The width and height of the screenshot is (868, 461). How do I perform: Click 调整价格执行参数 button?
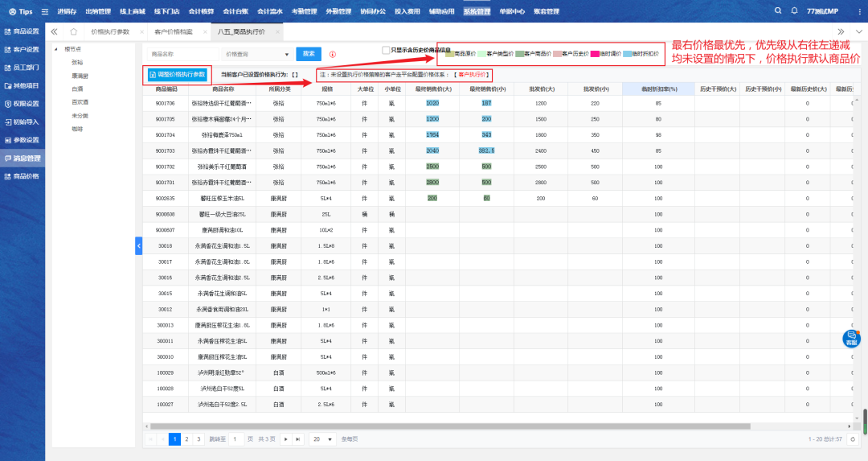[x=178, y=74]
